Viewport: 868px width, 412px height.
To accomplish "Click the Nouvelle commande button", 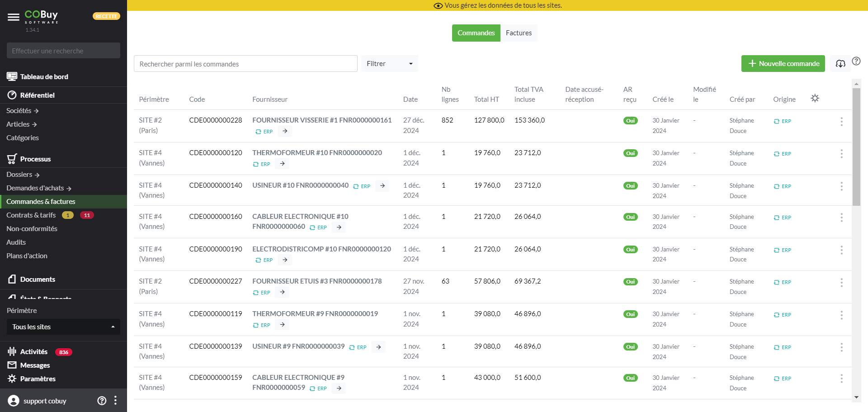I will (783, 64).
